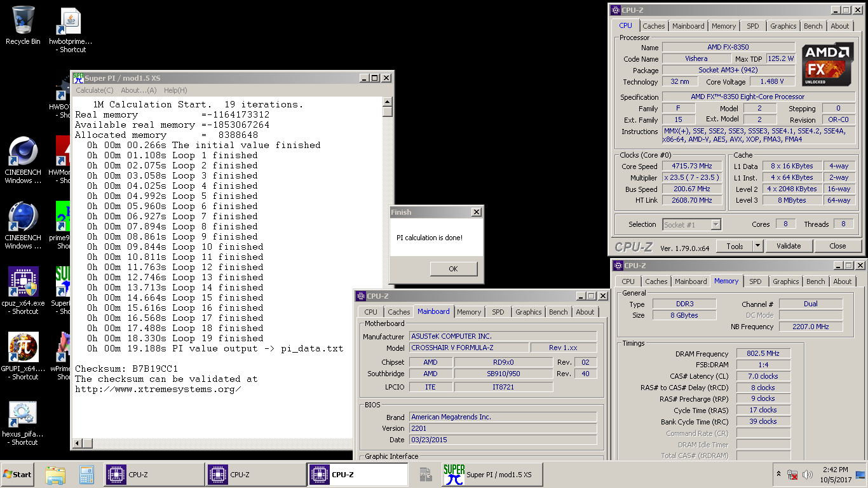Click the Super PI vertical scrollbar up arrow

[x=388, y=101]
